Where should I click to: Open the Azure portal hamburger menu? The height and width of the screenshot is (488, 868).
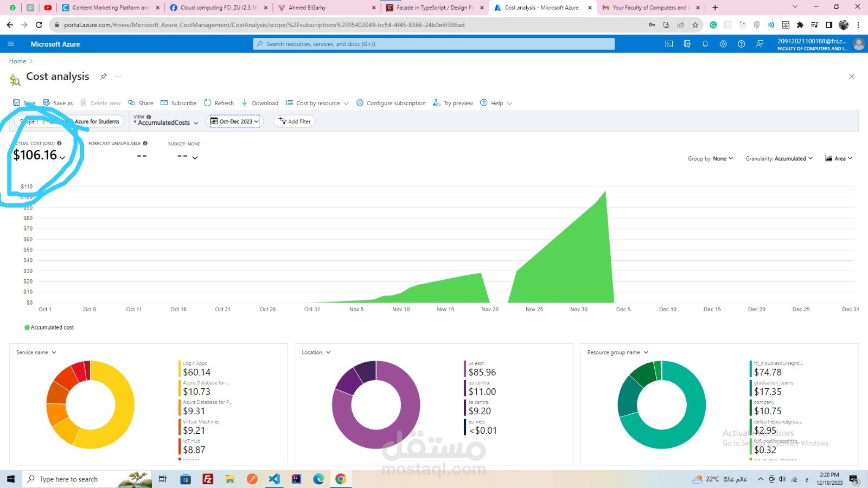pos(11,44)
